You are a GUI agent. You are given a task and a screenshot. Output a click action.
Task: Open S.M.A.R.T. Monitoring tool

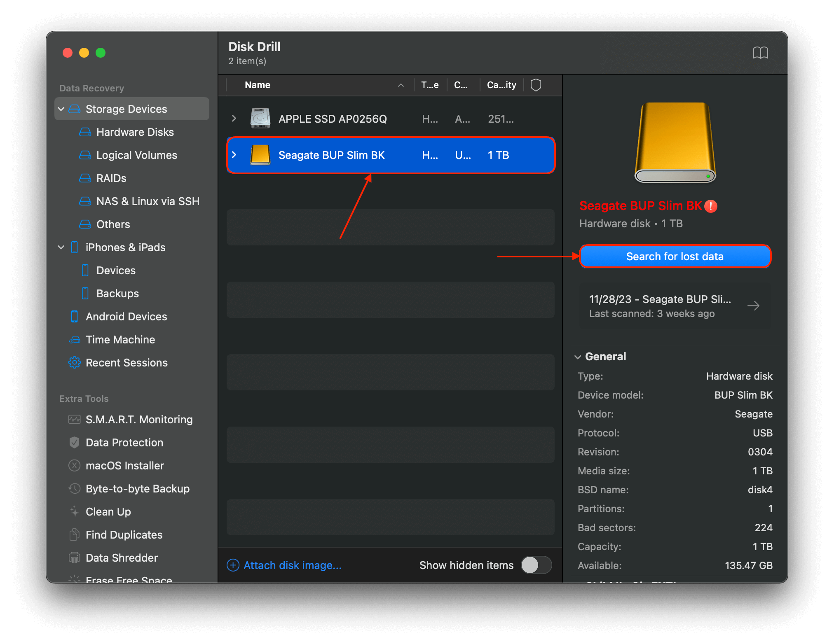pos(139,419)
